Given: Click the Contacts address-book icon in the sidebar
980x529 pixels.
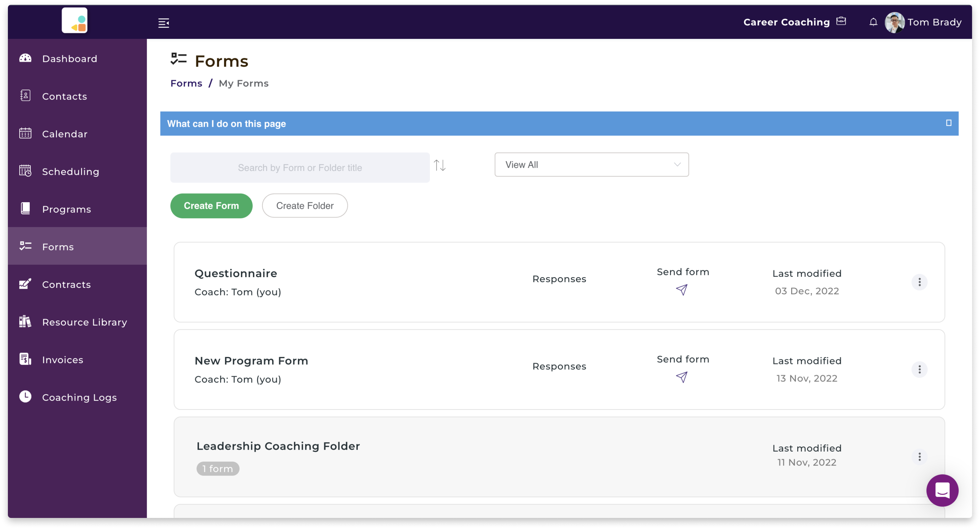Looking at the screenshot, I should tap(26, 96).
